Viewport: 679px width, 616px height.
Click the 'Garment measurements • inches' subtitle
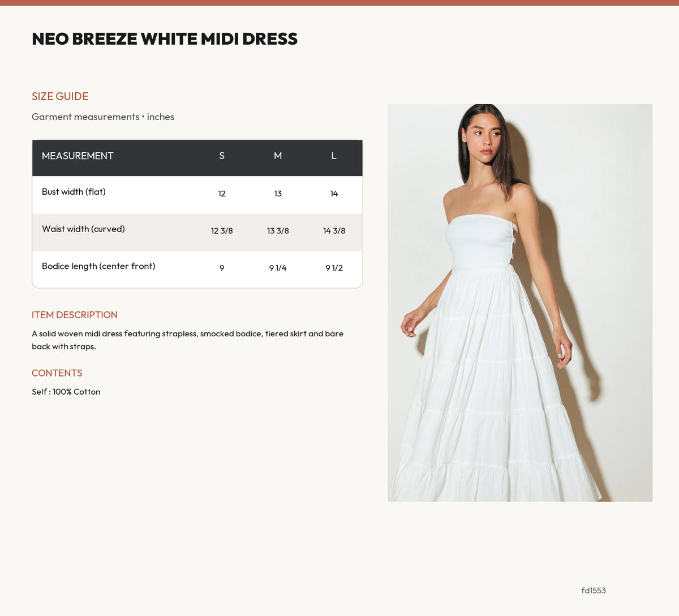(x=103, y=117)
